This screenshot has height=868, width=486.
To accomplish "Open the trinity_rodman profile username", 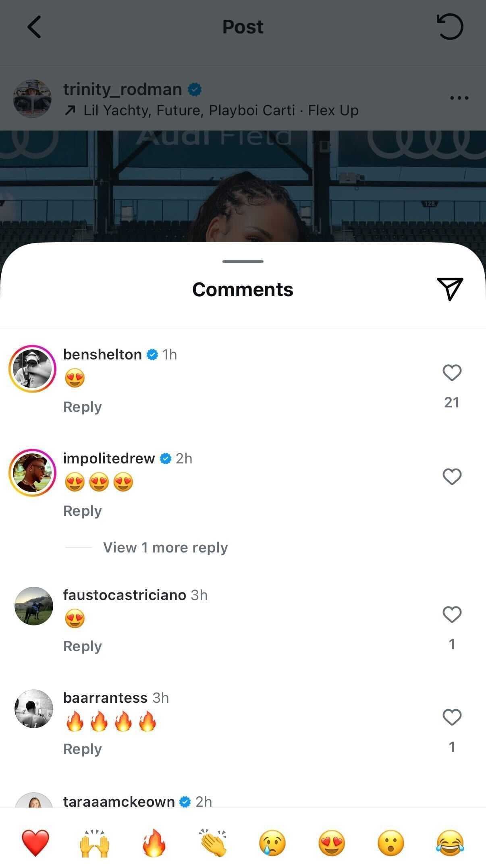I will click(123, 89).
